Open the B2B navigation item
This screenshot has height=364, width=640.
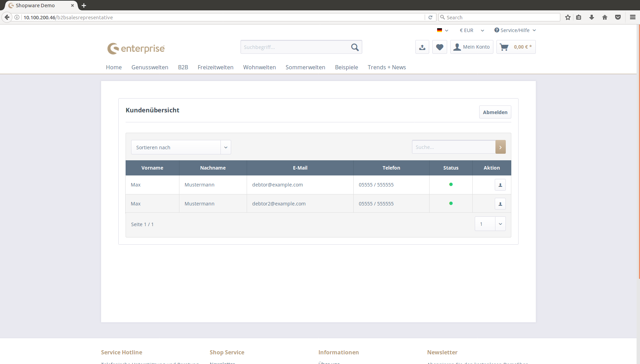(x=183, y=67)
